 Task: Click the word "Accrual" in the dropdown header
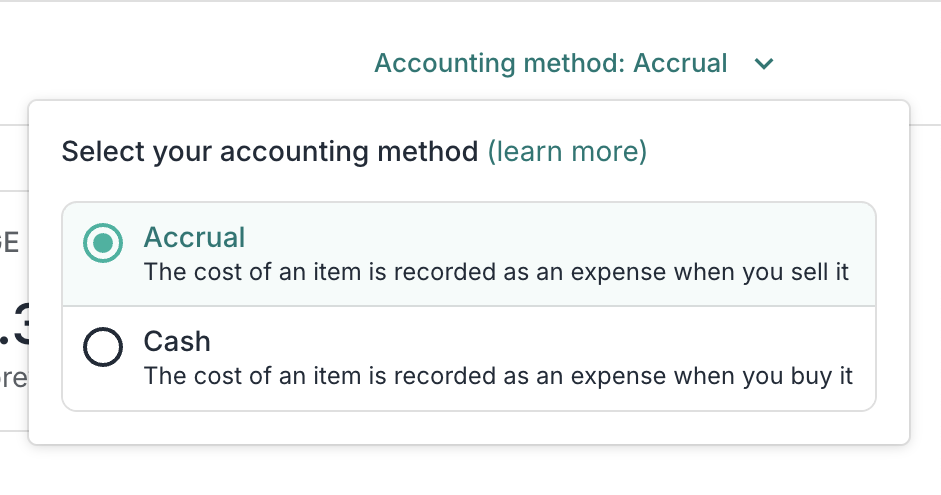click(x=681, y=64)
